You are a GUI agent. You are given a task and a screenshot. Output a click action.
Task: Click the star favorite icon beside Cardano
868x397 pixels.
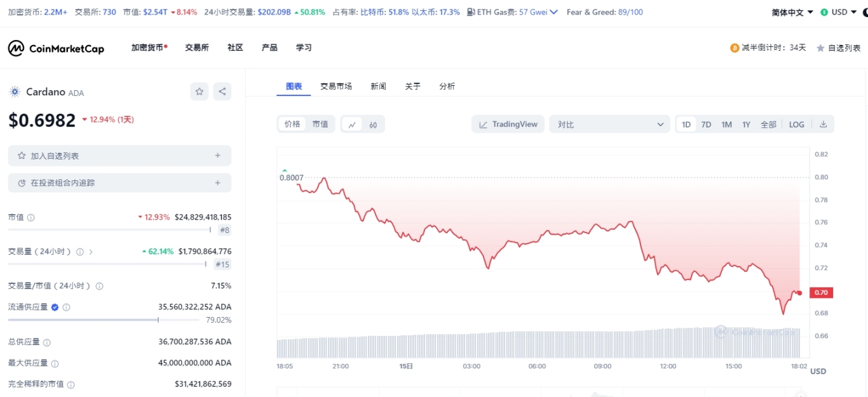(x=200, y=91)
